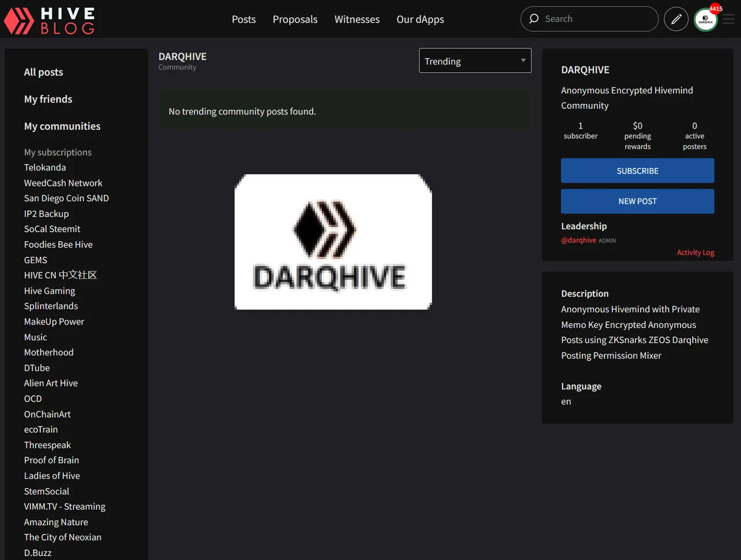
Task: Open the OnChainArt community
Action: [47, 414]
